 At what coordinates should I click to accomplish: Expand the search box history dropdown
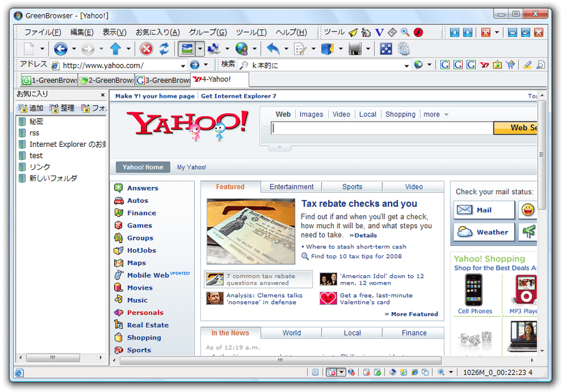click(406, 66)
